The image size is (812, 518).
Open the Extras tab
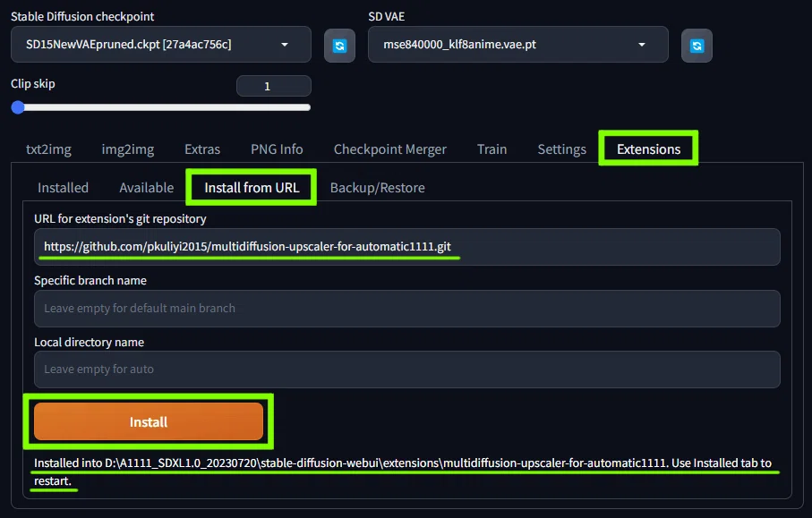(x=202, y=149)
